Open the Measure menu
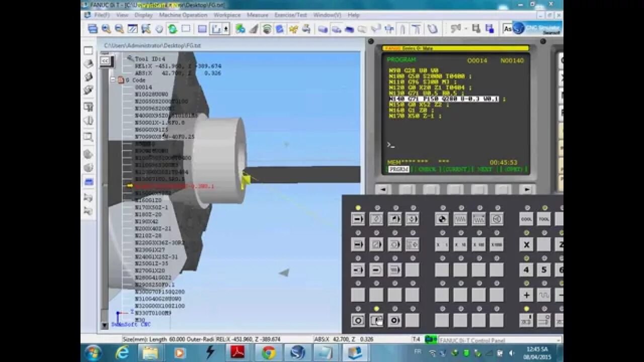This screenshot has height=362, width=644. (258, 15)
